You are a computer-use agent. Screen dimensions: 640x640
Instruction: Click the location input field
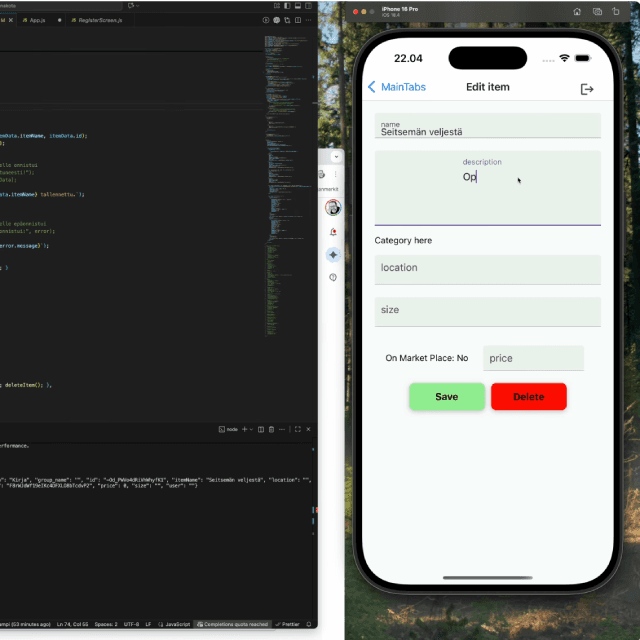[487, 268]
